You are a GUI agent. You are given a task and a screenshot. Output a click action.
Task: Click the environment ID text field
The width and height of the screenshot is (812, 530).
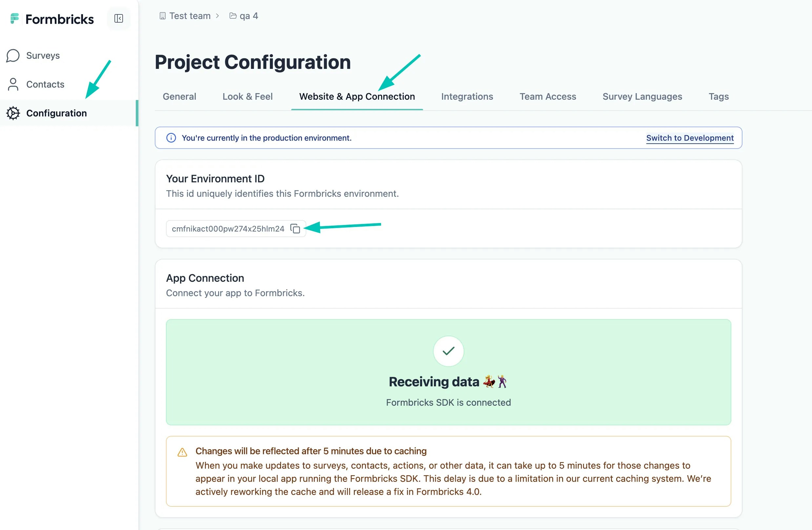tap(228, 229)
